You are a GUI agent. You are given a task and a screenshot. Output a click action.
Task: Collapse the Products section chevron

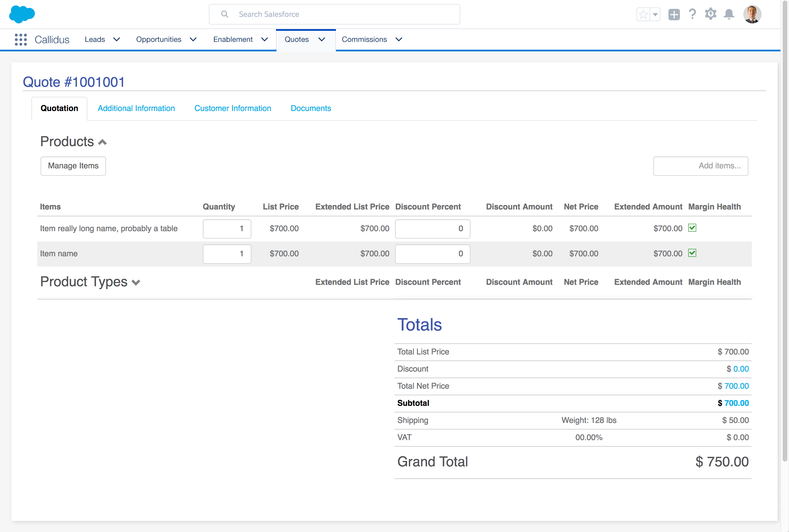coord(102,142)
